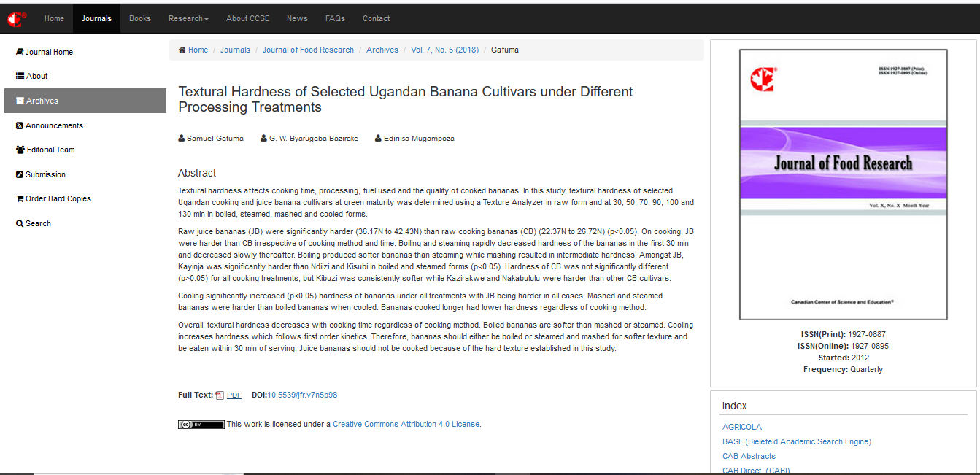980x475 pixels.
Task: Select Archives in the sidebar
Action: (x=85, y=101)
